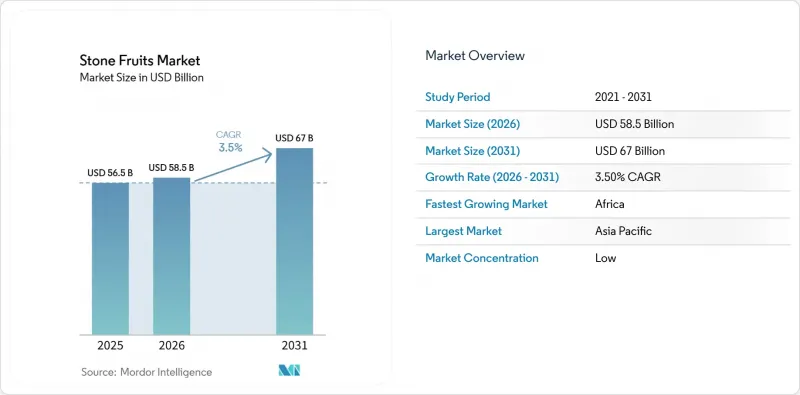Screen dimensions: 800x395
Task: Click the 3.5% CAGR annotation
Action: pyautogui.click(x=231, y=148)
